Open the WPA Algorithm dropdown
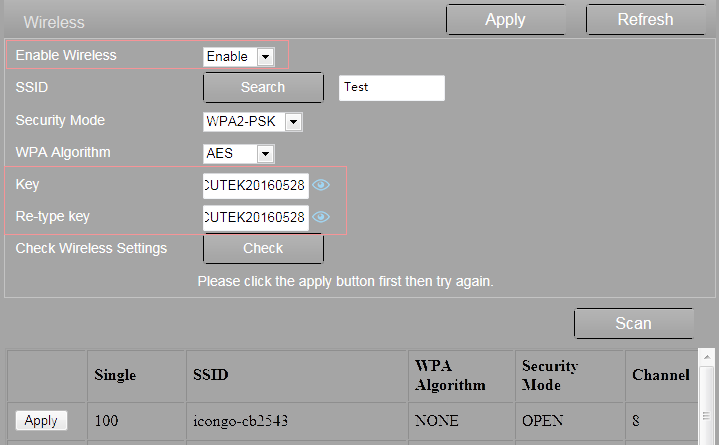 [x=239, y=154]
